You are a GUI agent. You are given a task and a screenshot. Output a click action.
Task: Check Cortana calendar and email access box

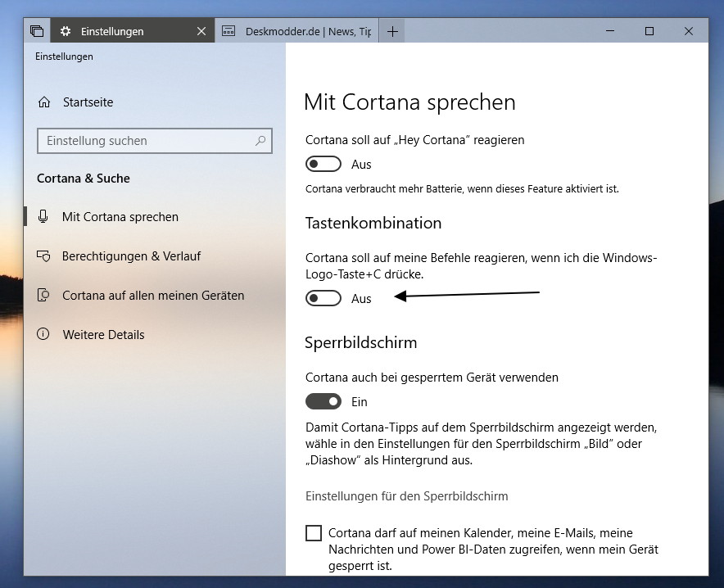pos(314,532)
